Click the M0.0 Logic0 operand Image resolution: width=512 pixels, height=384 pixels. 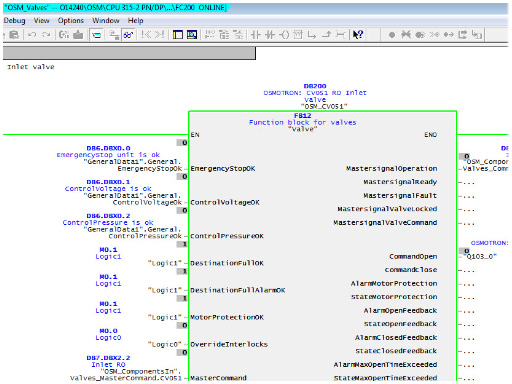pyautogui.click(x=108, y=334)
